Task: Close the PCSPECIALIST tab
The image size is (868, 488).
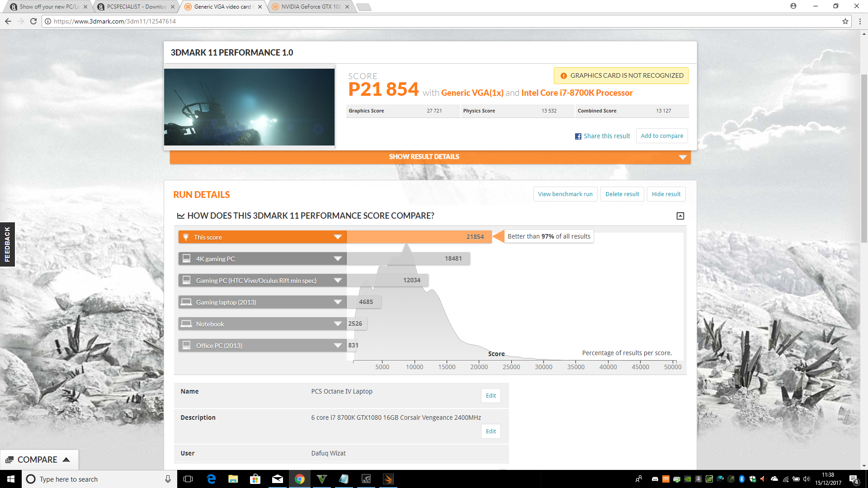Action: (x=173, y=7)
